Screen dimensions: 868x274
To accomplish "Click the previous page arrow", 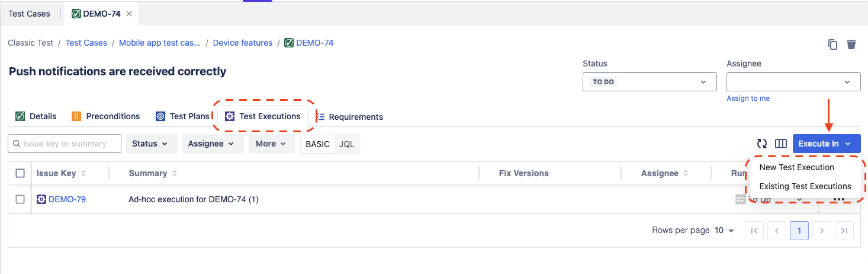I will tap(776, 231).
